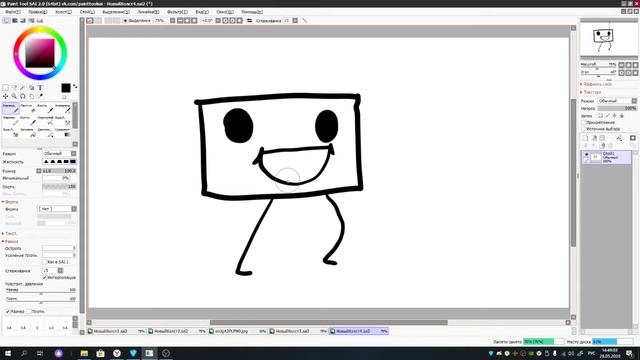
Task: Select the Text tool (T icon)
Action: point(40,88)
